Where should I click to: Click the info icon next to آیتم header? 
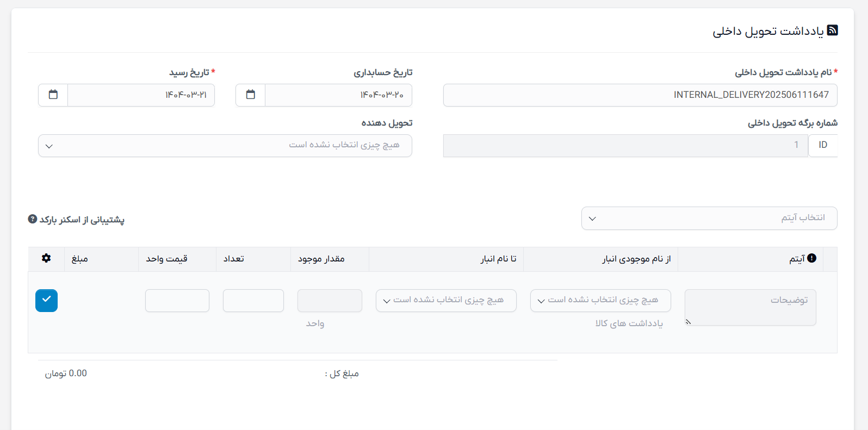click(x=812, y=258)
